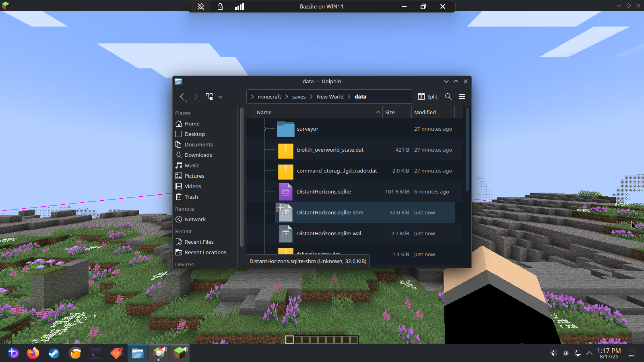Screen dimensions: 644x362
Task: Open the view mode dropdown arrow
Action: [x=220, y=97]
